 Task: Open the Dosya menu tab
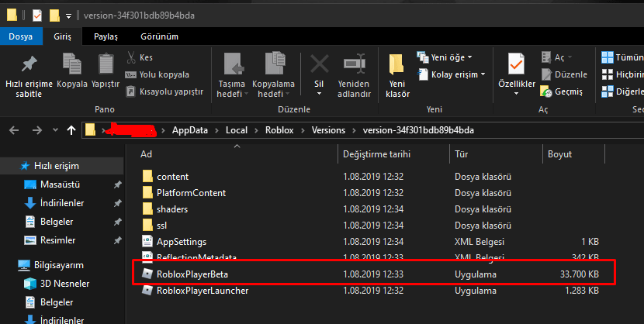point(20,36)
